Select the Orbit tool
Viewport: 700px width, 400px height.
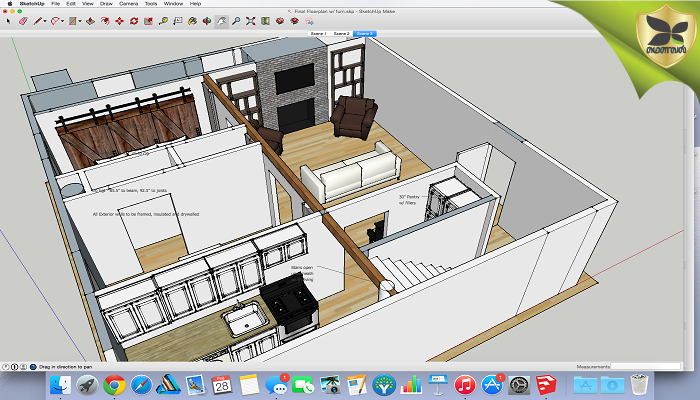coord(207,20)
